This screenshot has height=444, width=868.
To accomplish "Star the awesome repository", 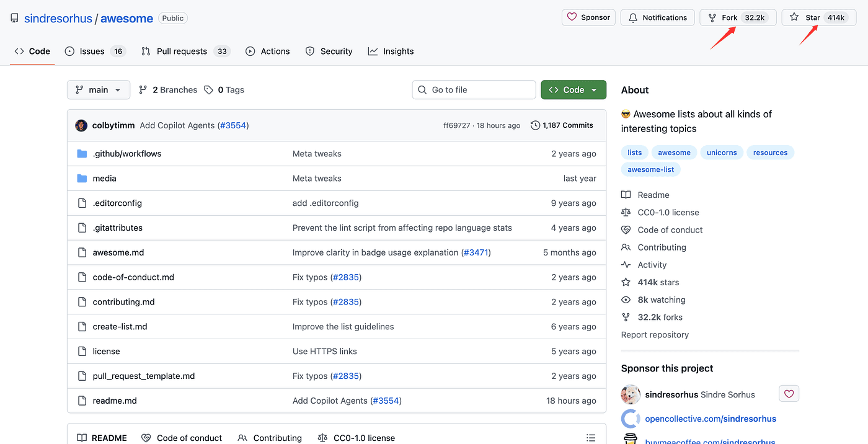I will pyautogui.click(x=812, y=17).
